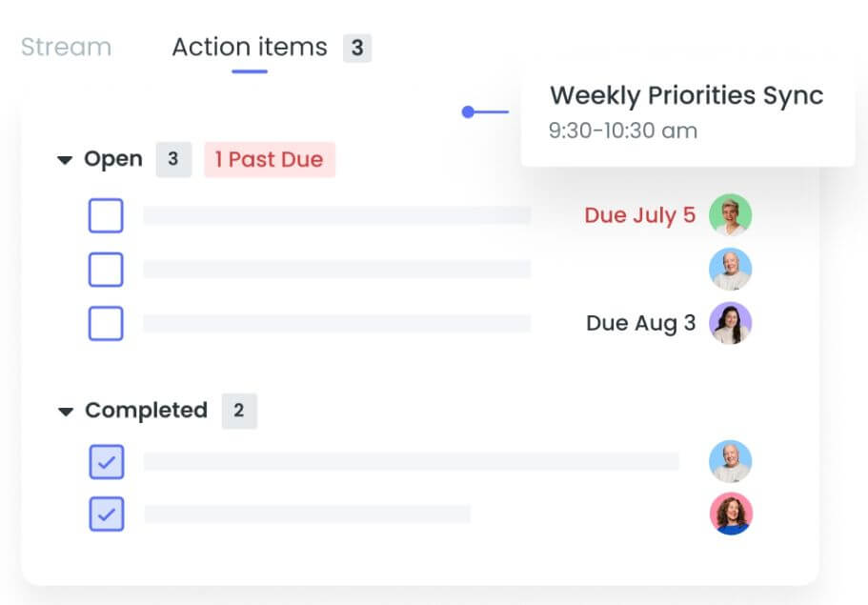The height and width of the screenshot is (605, 868).
Task: Check the open item due July 5
Action: [106, 215]
